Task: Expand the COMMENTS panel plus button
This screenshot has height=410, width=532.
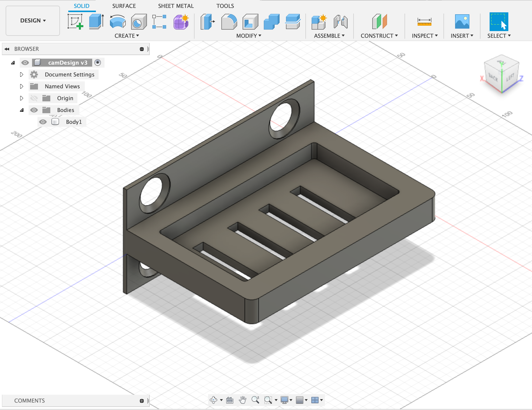Action: (x=142, y=401)
